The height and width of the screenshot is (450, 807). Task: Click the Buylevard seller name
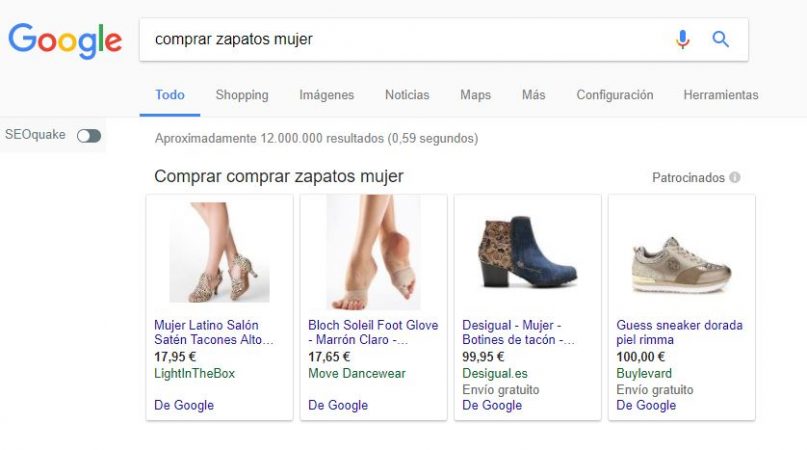[x=644, y=373]
